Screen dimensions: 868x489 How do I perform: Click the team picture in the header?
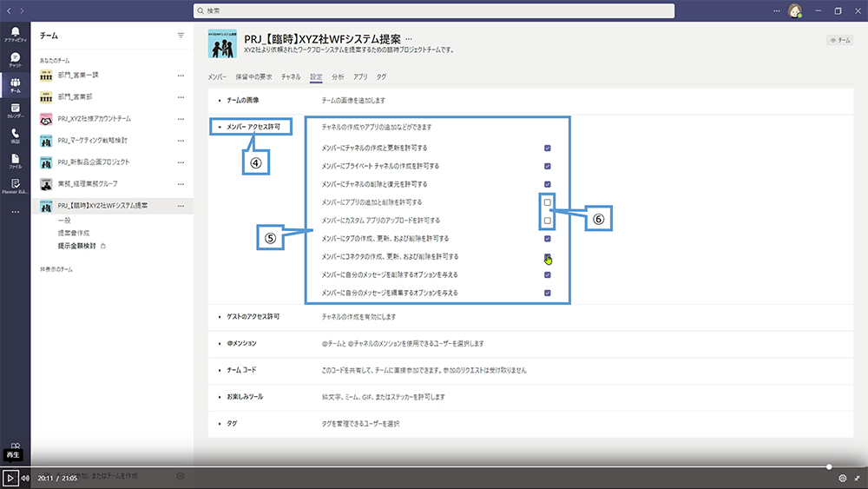tap(222, 43)
